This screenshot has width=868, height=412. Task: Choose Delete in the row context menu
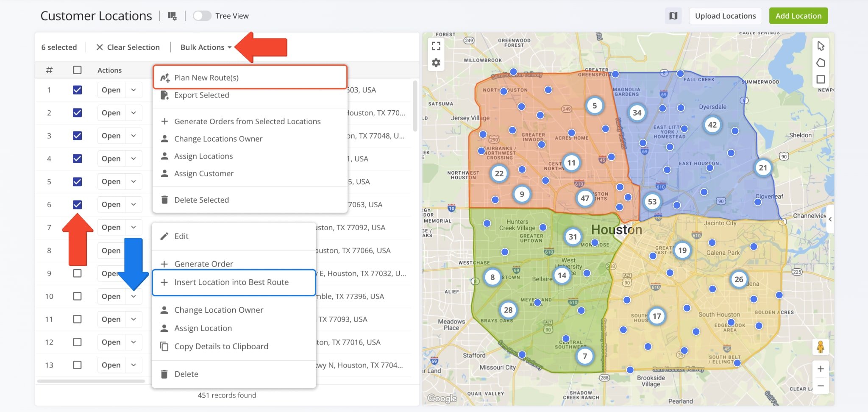coord(234,374)
